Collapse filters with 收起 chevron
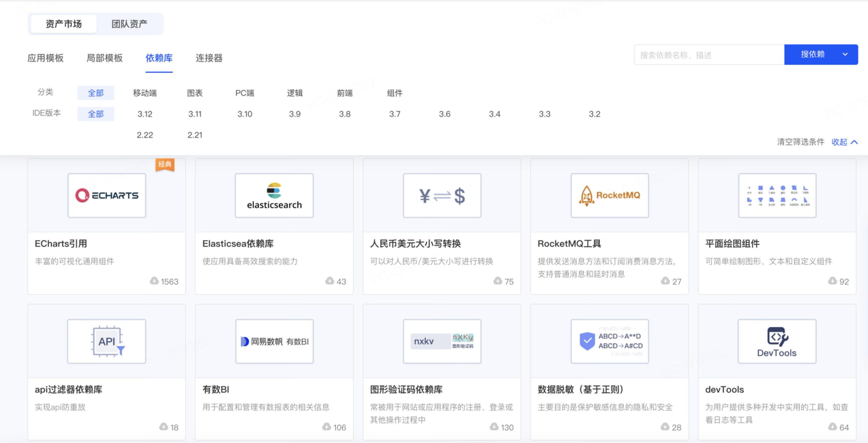Viewport: 868px width, 443px height. (x=854, y=142)
